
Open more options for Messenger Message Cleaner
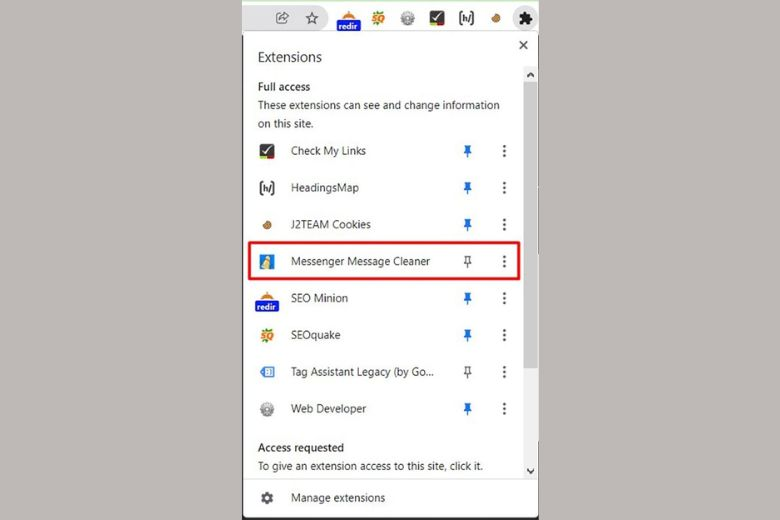(x=504, y=262)
